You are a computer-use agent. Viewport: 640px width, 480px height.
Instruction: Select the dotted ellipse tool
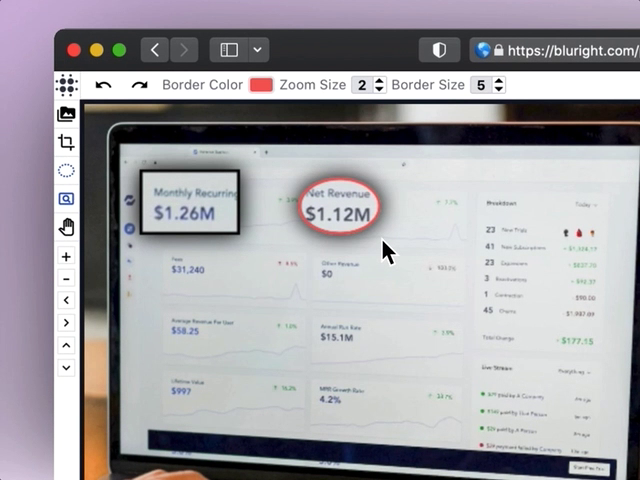click(x=66, y=171)
